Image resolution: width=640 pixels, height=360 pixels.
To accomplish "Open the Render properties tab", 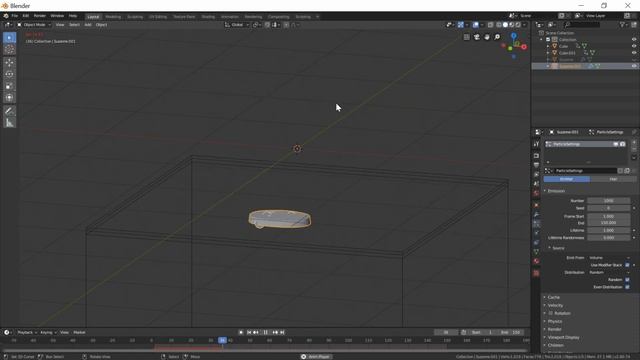I will click(x=536, y=156).
